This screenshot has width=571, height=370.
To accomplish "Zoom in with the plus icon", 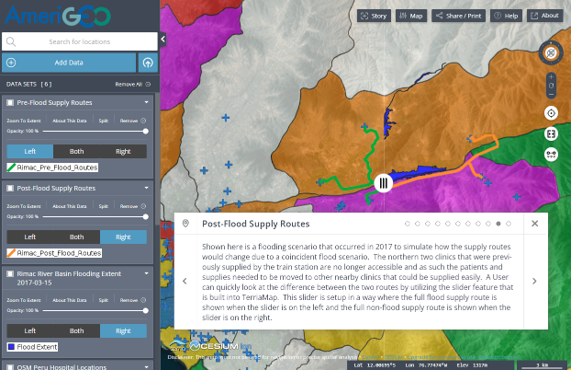I will click(551, 77).
